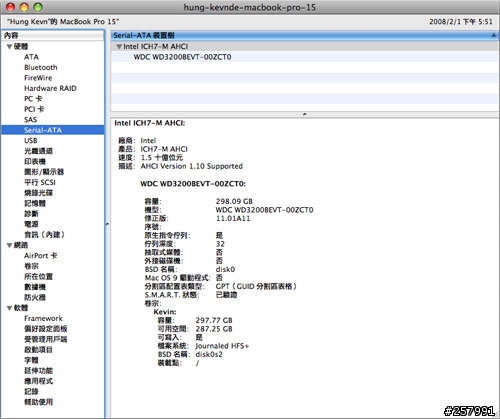This screenshot has height=419, width=500.
Task: Open the Bluetooth hardware entry
Action: click(41, 67)
